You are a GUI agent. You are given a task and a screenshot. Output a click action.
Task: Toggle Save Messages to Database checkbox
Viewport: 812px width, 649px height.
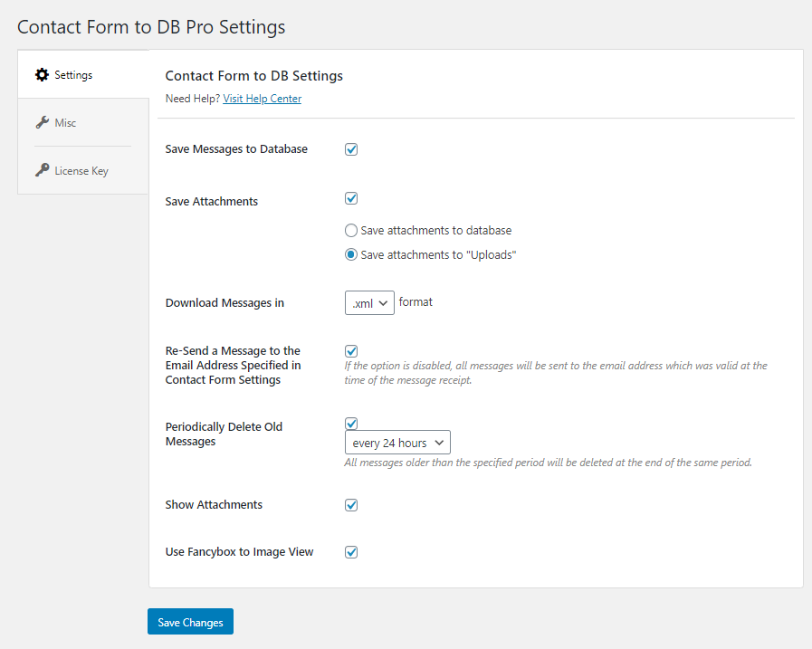click(351, 149)
